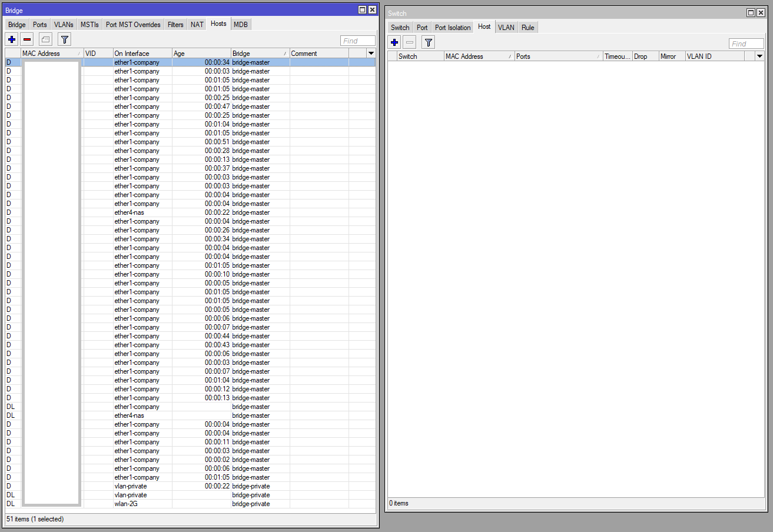Switch to the MDB tab in Bridge window

[x=241, y=24]
